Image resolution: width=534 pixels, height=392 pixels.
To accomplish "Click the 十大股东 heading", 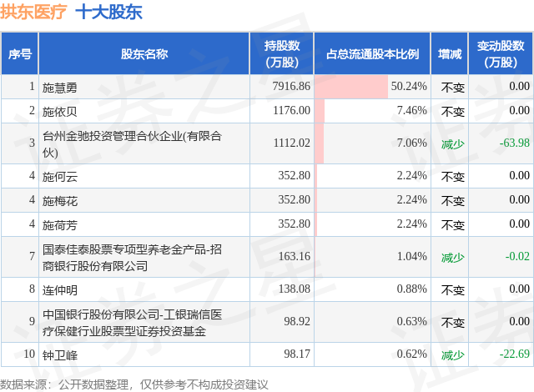I will coord(108,12).
